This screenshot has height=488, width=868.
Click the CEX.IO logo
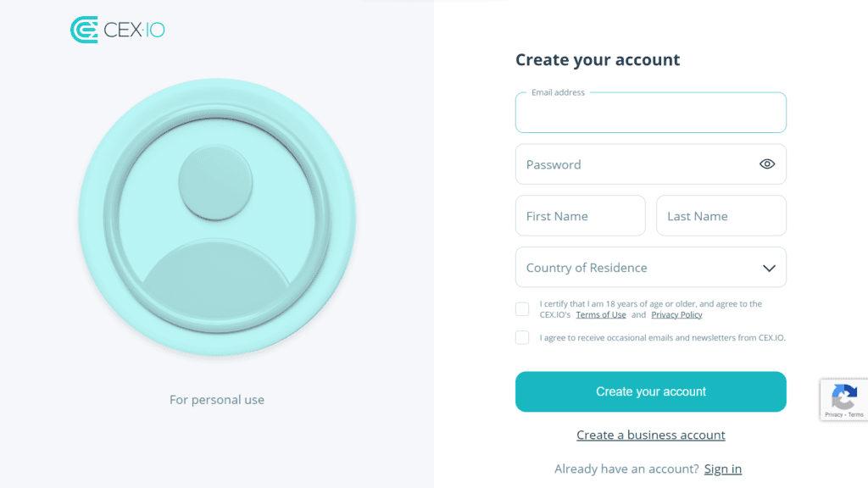pyautogui.click(x=117, y=29)
